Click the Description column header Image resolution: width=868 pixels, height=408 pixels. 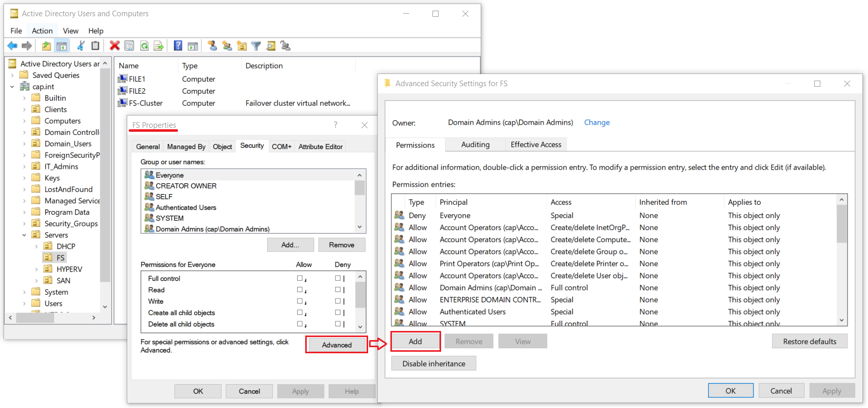coord(298,66)
